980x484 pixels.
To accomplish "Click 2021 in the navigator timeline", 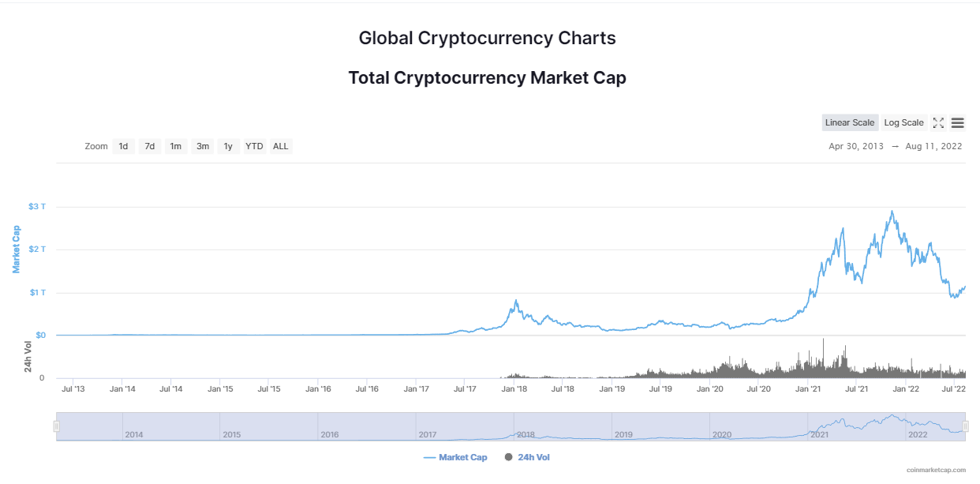I will 819,434.
